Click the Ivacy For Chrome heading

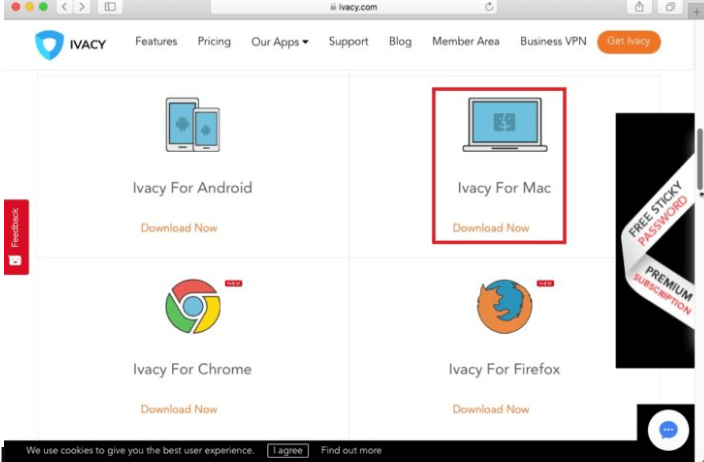point(193,369)
